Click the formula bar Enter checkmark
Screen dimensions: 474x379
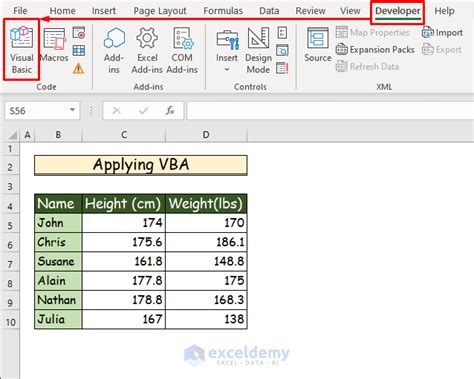pos(144,110)
